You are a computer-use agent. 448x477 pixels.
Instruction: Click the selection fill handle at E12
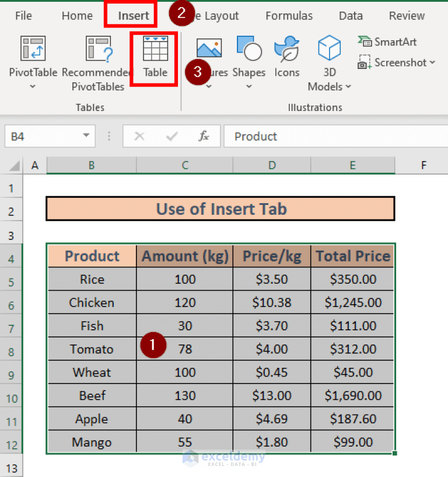pos(394,453)
